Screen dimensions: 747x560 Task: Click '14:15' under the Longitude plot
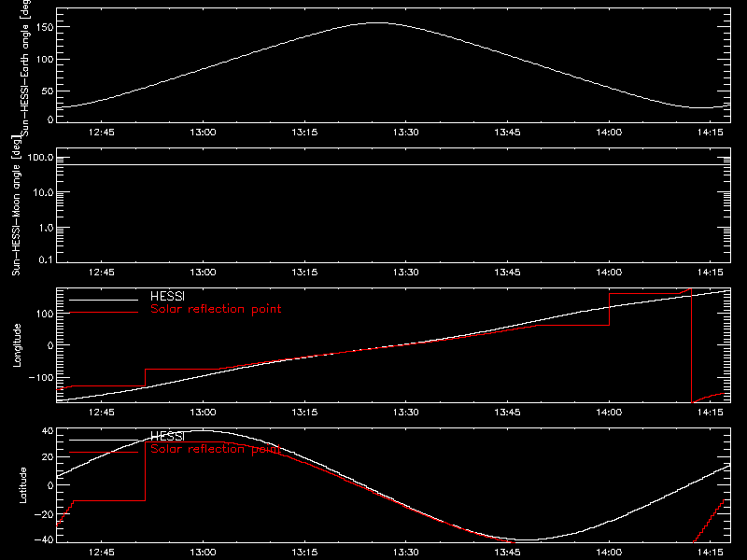[x=711, y=413]
